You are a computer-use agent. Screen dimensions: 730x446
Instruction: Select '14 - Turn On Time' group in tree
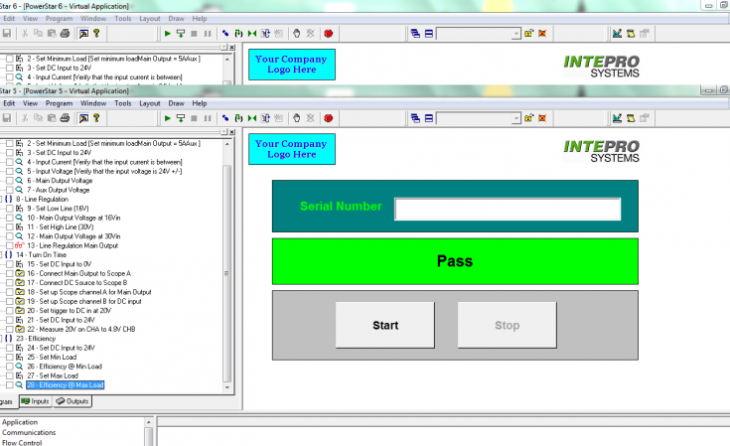(x=41, y=255)
